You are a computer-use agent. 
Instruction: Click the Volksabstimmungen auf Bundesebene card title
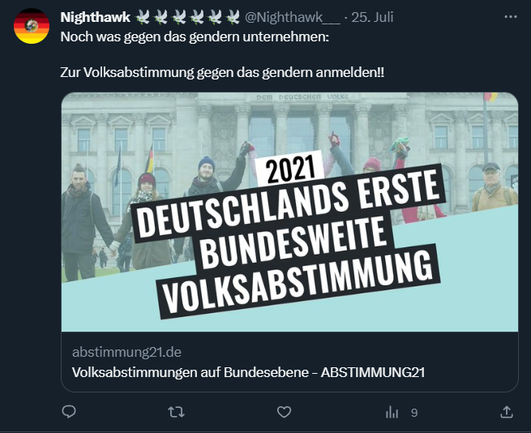coord(248,372)
